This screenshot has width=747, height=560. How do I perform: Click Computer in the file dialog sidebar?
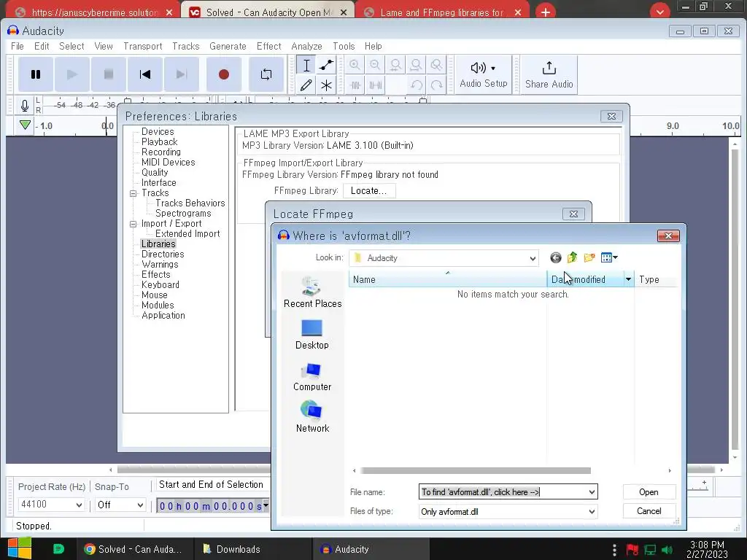312,377
